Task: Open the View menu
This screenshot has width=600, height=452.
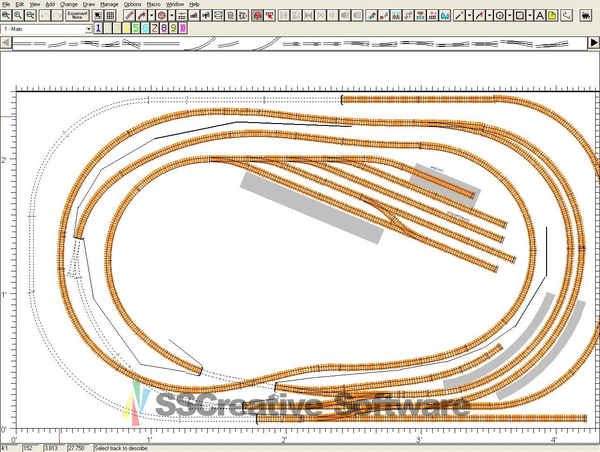Action: [34, 4]
